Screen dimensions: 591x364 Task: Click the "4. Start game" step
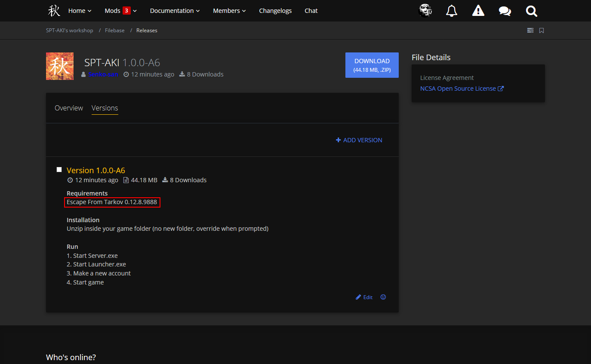coord(85,282)
